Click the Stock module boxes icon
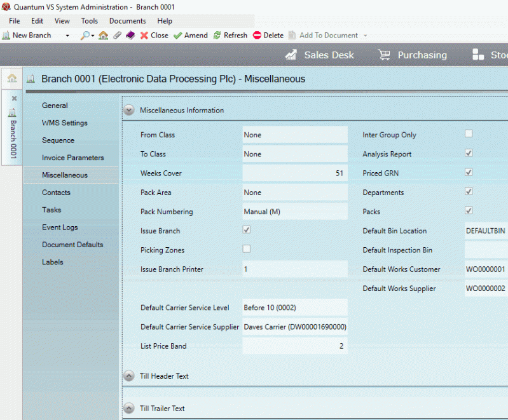The image size is (508, 420). tap(478, 55)
